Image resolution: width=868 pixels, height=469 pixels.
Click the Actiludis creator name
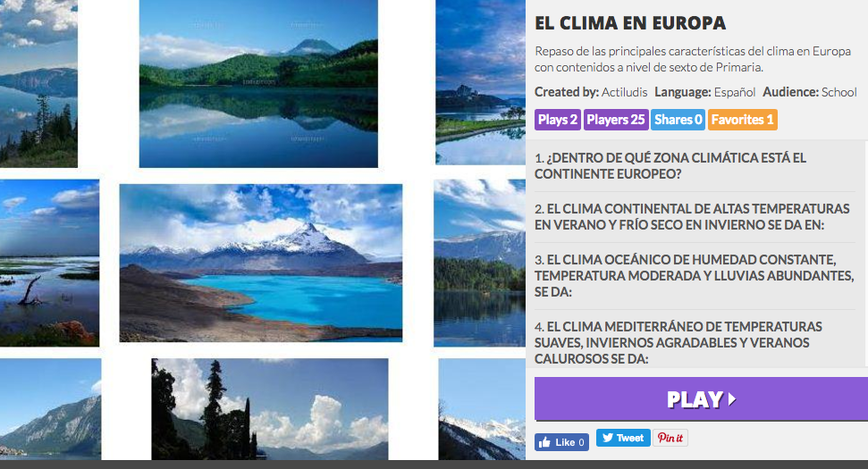point(624,92)
